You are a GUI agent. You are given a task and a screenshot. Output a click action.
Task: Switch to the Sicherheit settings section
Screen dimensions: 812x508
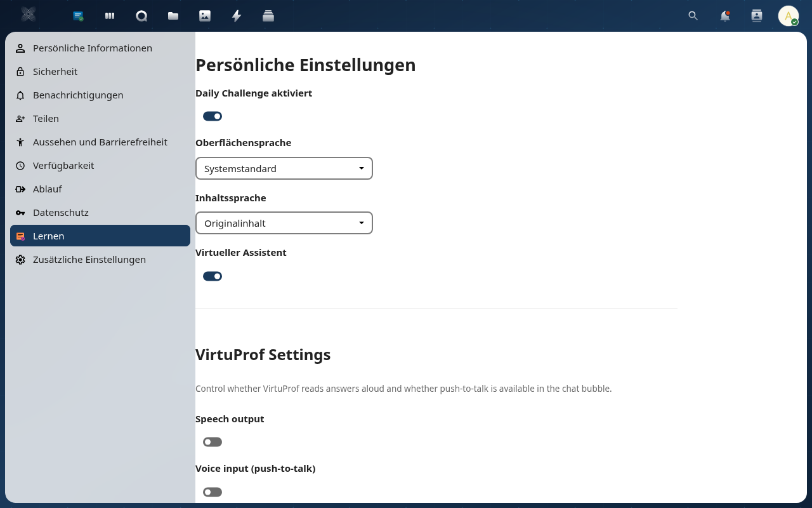click(x=55, y=71)
